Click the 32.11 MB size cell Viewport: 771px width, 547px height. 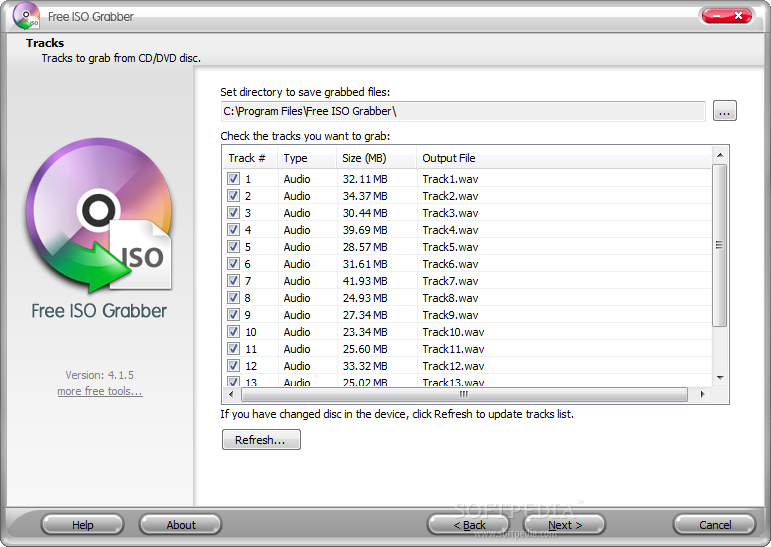365,179
